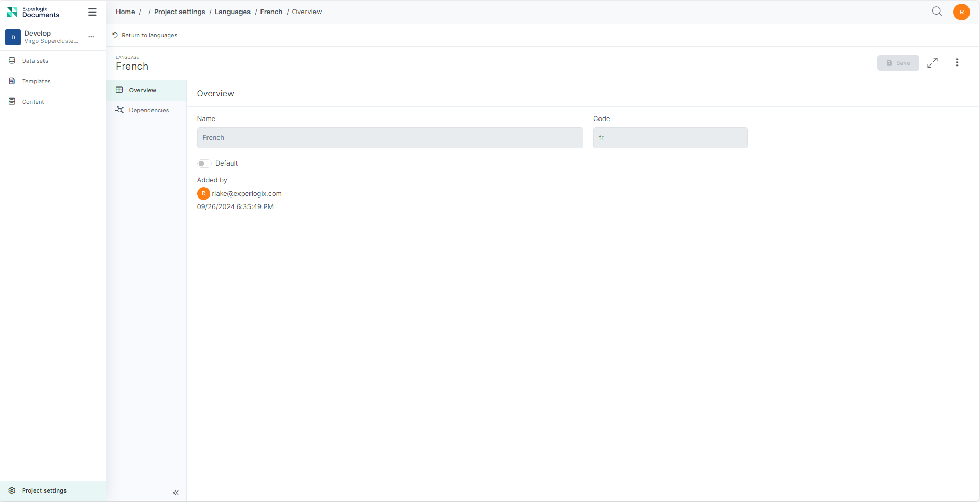Open Templates in sidebar
Image resolution: width=980 pixels, height=502 pixels.
point(36,81)
